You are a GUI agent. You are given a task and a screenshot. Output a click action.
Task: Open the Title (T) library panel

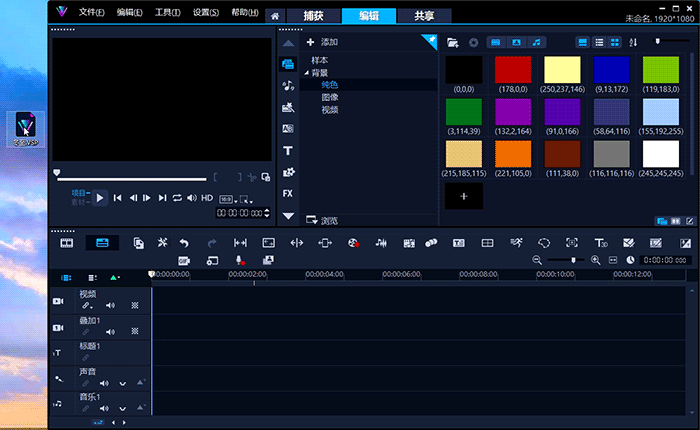coord(288,151)
